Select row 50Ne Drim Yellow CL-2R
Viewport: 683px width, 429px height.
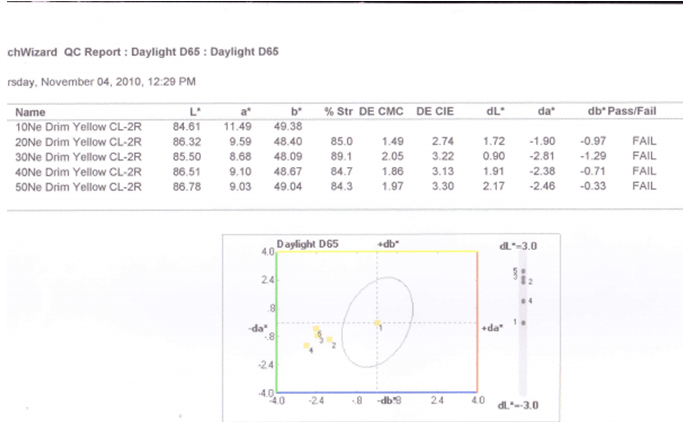(x=74, y=186)
